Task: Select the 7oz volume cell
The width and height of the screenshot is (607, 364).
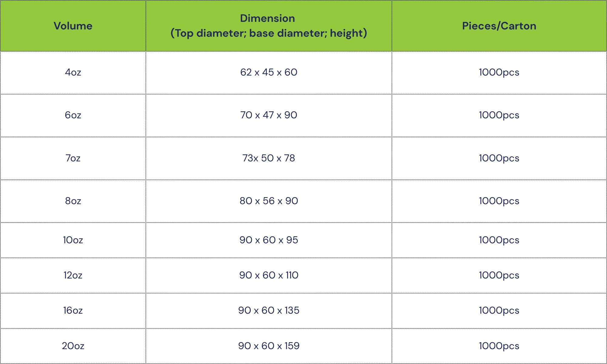Action: 73,158
